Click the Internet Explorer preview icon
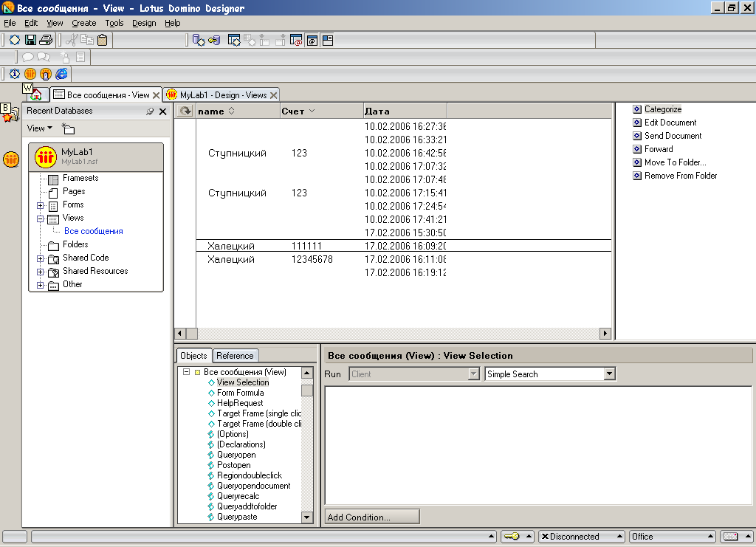 (x=61, y=74)
